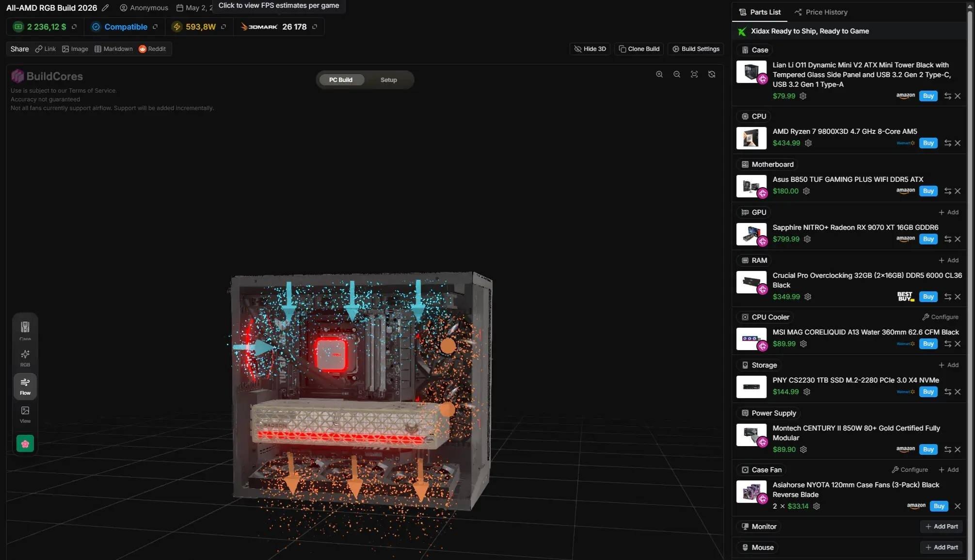
Task: Open price settings gear for the Crucial Pro RAM
Action: pos(808,297)
